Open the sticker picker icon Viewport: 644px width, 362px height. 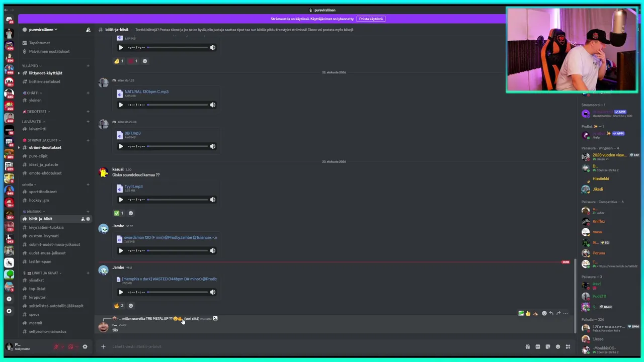click(x=548, y=347)
